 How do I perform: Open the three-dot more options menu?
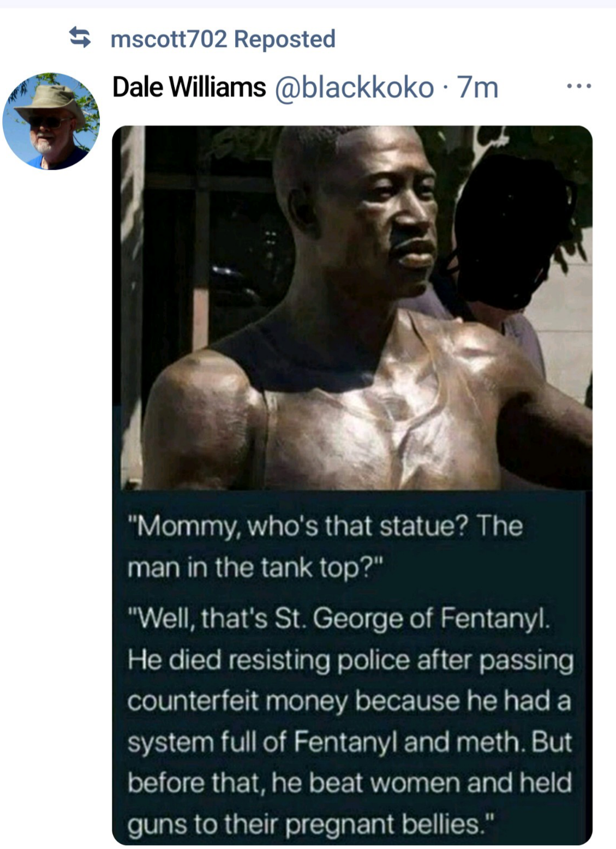pos(579,86)
